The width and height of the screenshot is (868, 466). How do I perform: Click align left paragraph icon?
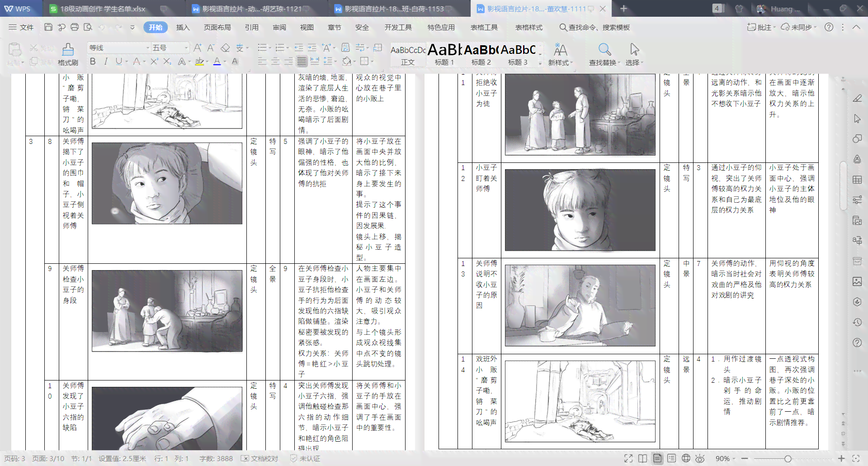tap(262, 61)
